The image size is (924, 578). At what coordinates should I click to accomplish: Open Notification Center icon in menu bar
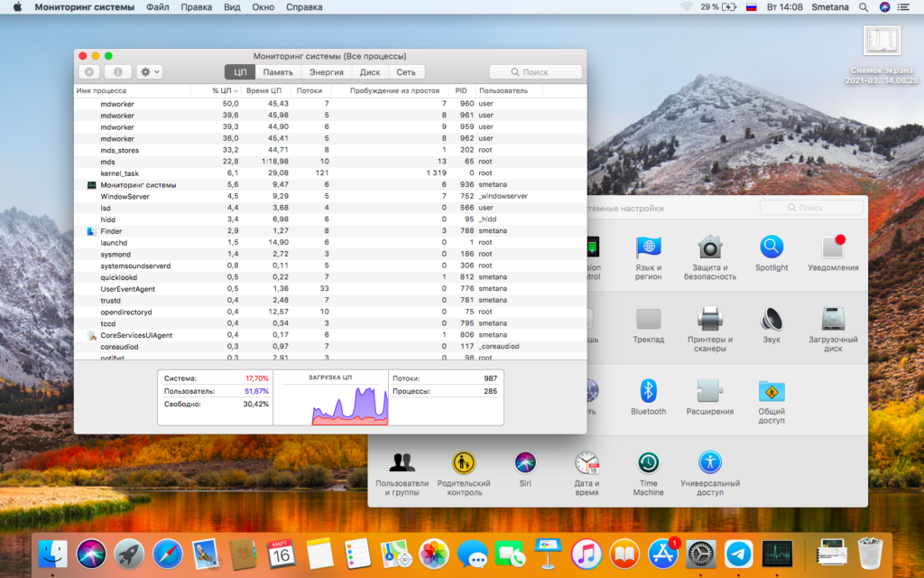pos(902,7)
